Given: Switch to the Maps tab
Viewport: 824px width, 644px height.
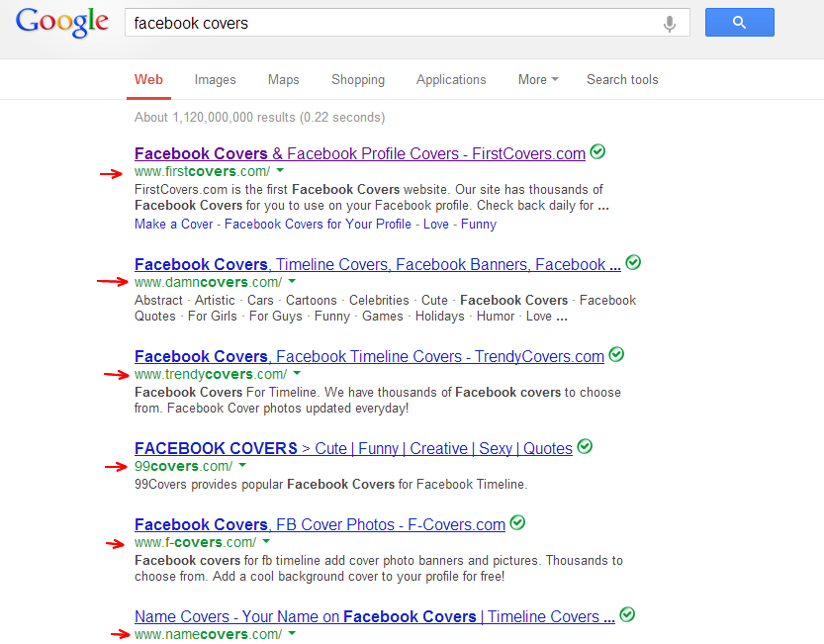Looking at the screenshot, I should [x=283, y=79].
